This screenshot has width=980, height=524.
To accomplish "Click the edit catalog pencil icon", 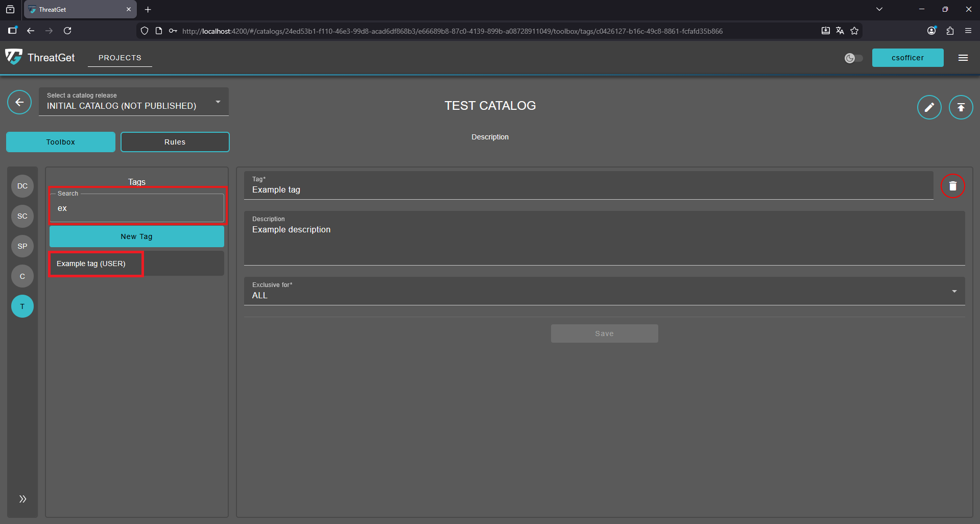I will coord(929,107).
